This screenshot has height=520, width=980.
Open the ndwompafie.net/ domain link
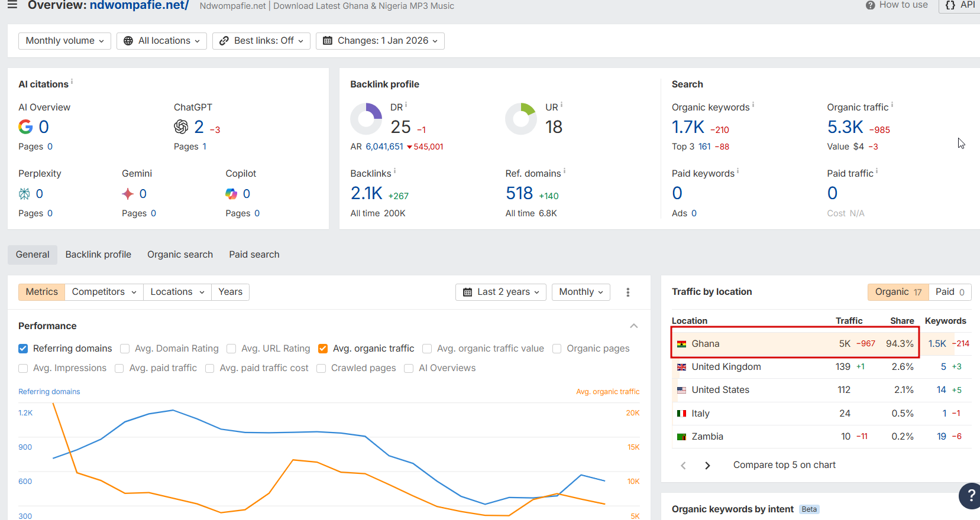tap(139, 5)
